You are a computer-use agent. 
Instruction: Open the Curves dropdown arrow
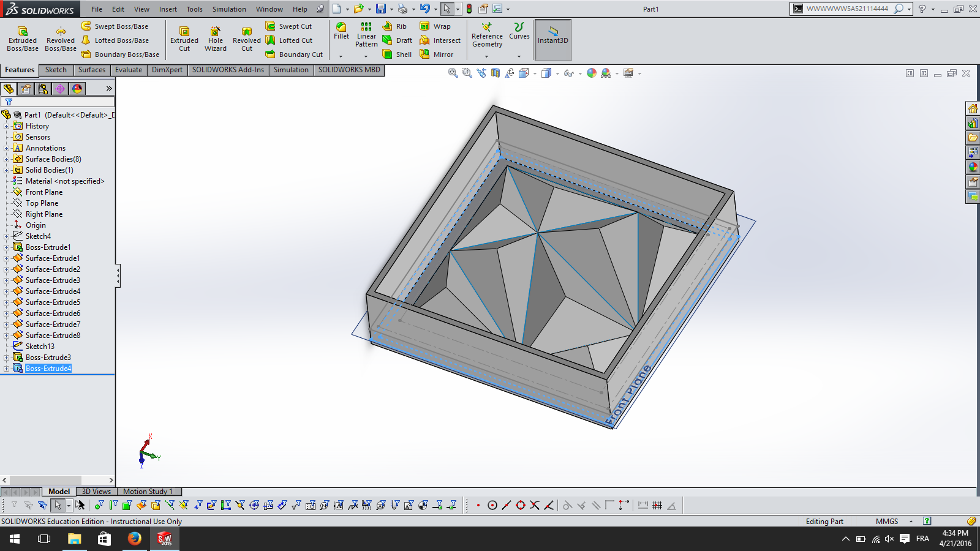tap(519, 56)
